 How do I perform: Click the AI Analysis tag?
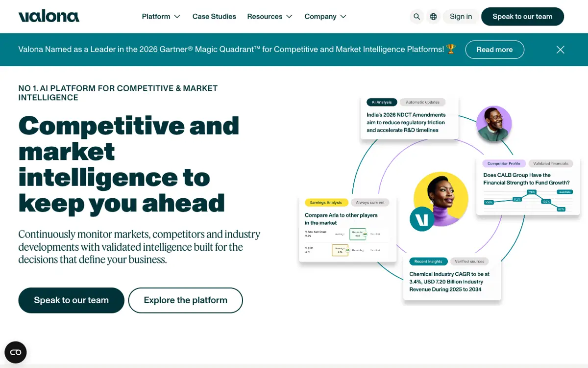(382, 102)
